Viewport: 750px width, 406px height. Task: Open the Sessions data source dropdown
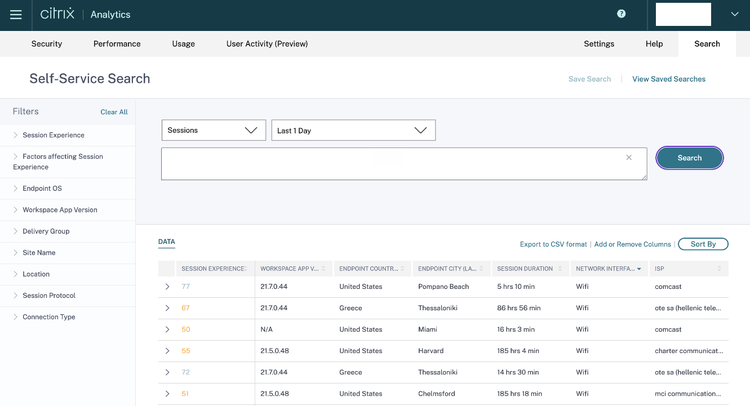pos(213,130)
